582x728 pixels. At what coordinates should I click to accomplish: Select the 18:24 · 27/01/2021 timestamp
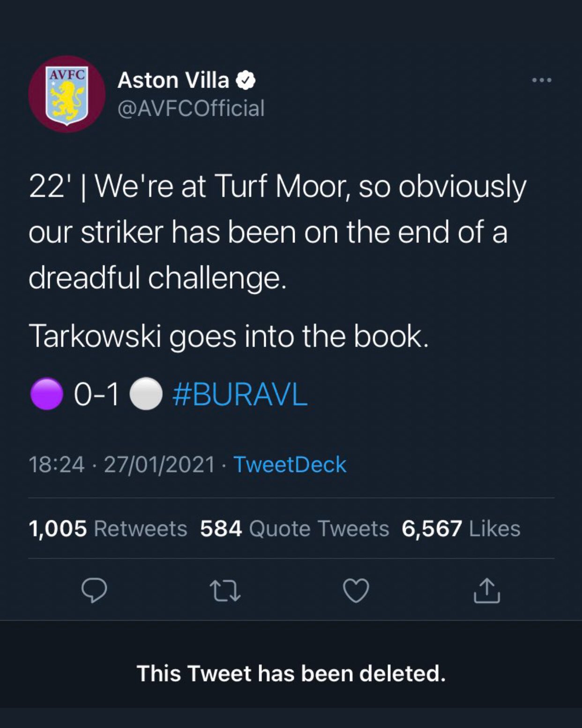[122, 465]
